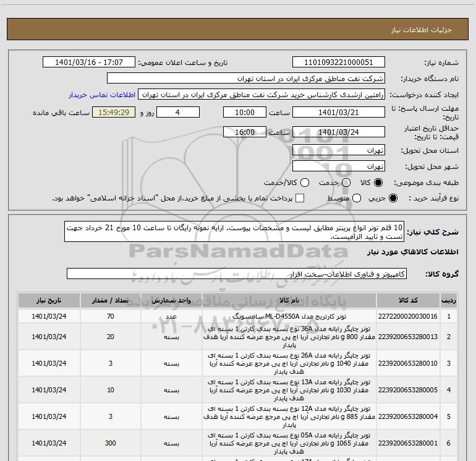The height and width of the screenshot is (461, 476).
Task: Click the 12A toner item name
Action: (x=289, y=416)
